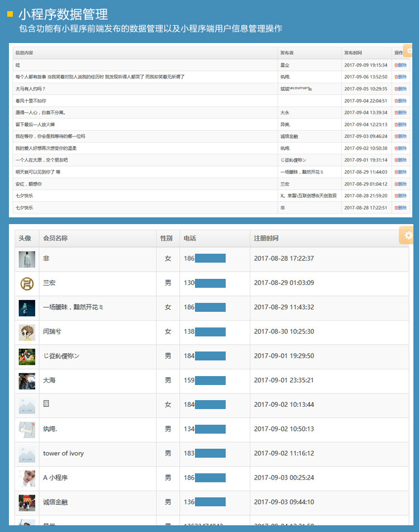Click the 性别 column header
Viewport: 419px width, 532px height.
pos(166,239)
